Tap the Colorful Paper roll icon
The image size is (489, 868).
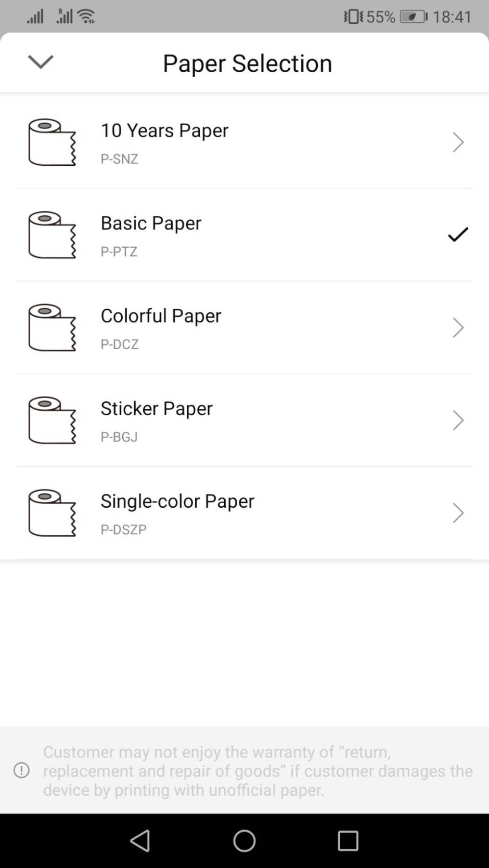pyautogui.click(x=52, y=327)
